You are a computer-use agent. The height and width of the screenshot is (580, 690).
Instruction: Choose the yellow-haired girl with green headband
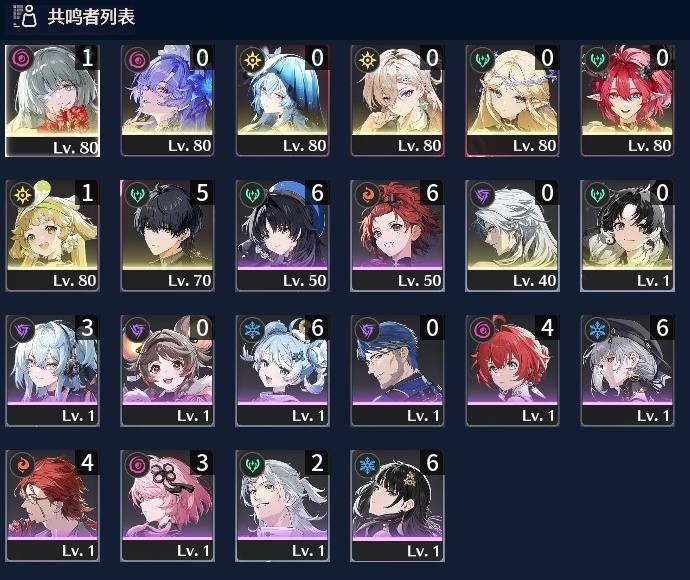(x=52, y=235)
